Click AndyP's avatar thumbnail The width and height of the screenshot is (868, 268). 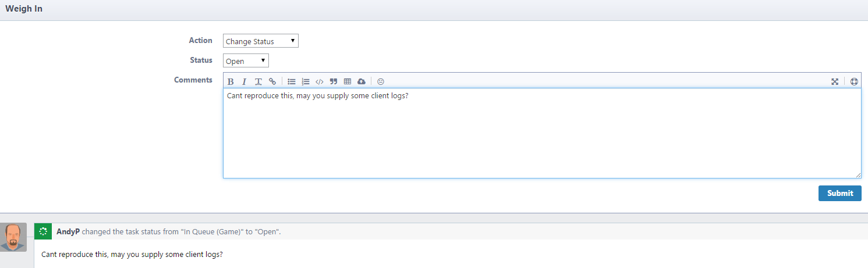13,237
